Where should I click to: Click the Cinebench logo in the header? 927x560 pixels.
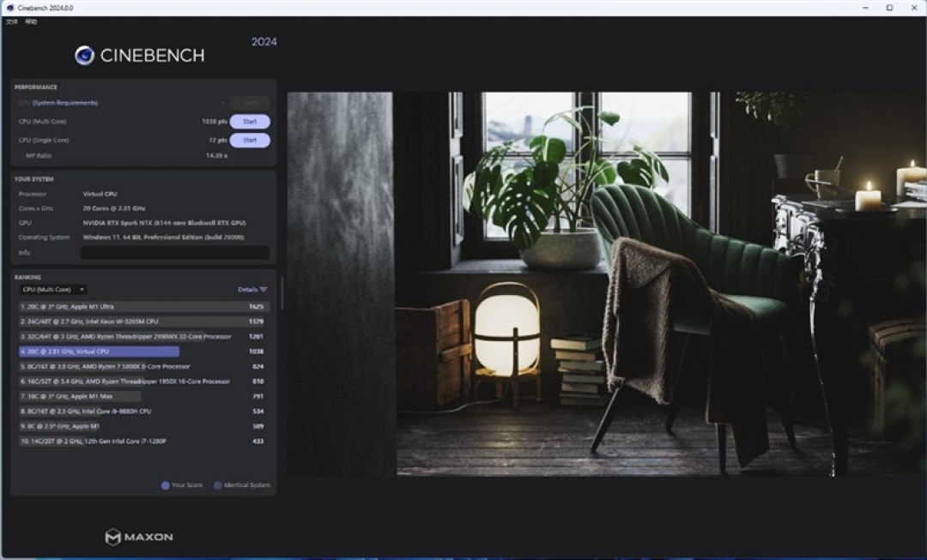pos(140,56)
